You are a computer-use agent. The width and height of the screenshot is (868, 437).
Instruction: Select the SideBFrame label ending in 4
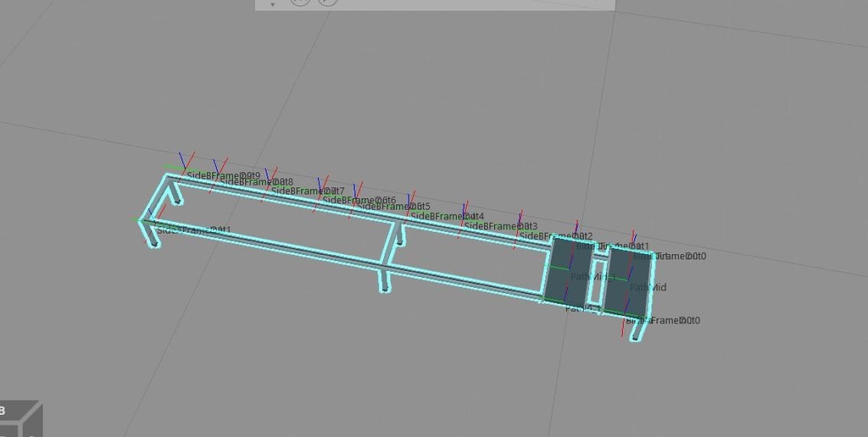click(447, 216)
